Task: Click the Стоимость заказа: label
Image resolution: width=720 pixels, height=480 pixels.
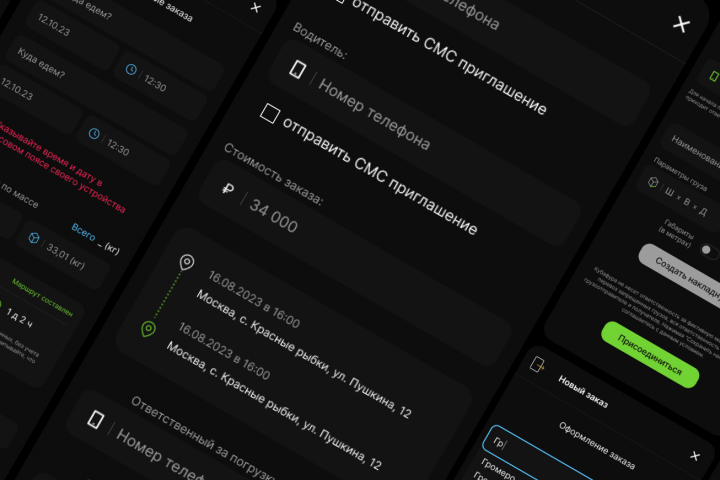Action: tap(274, 174)
